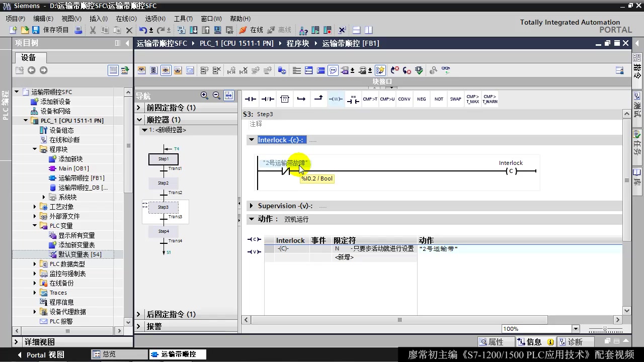The image size is (644, 362).
Task: Expand 前固定指令 (1) in the navigation panel
Action: click(139, 108)
